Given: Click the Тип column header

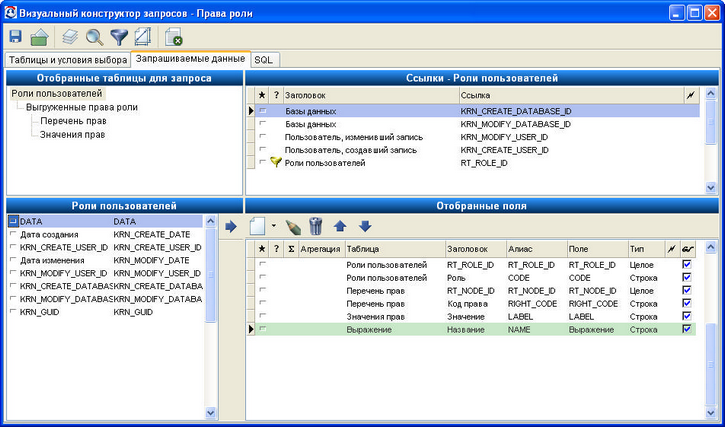Looking at the screenshot, I should pos(646,249).
